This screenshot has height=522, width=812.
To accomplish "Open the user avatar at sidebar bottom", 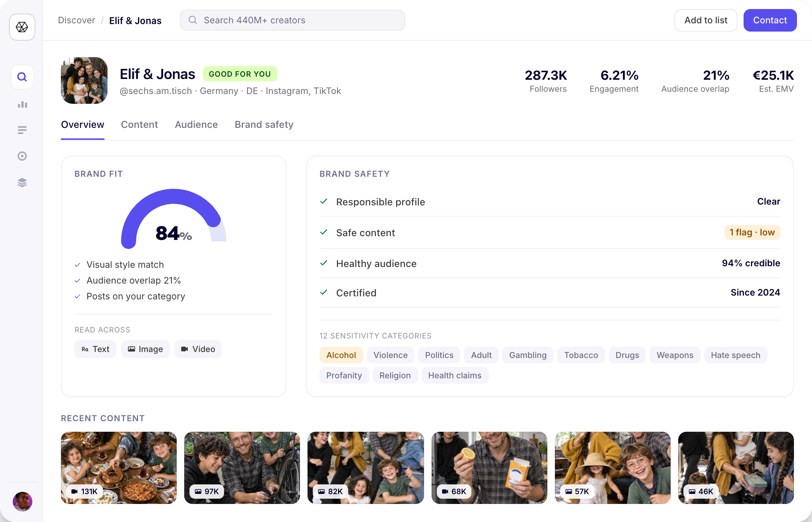I will pos(23,502).
